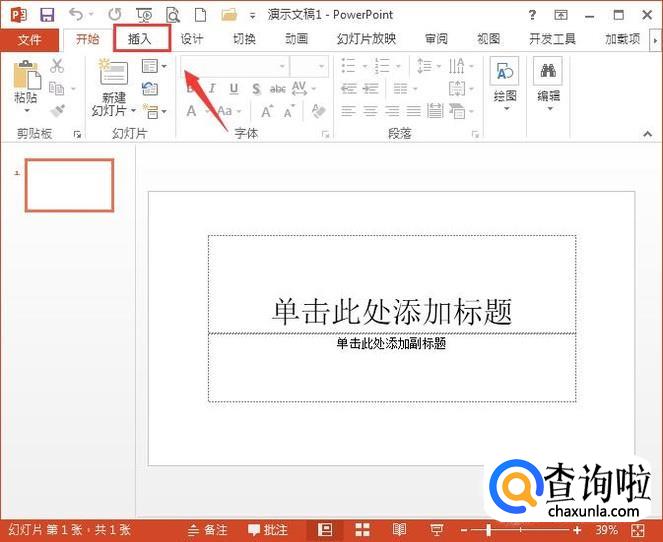Switch to 设计 Design tab

click(x=192, y=39)
